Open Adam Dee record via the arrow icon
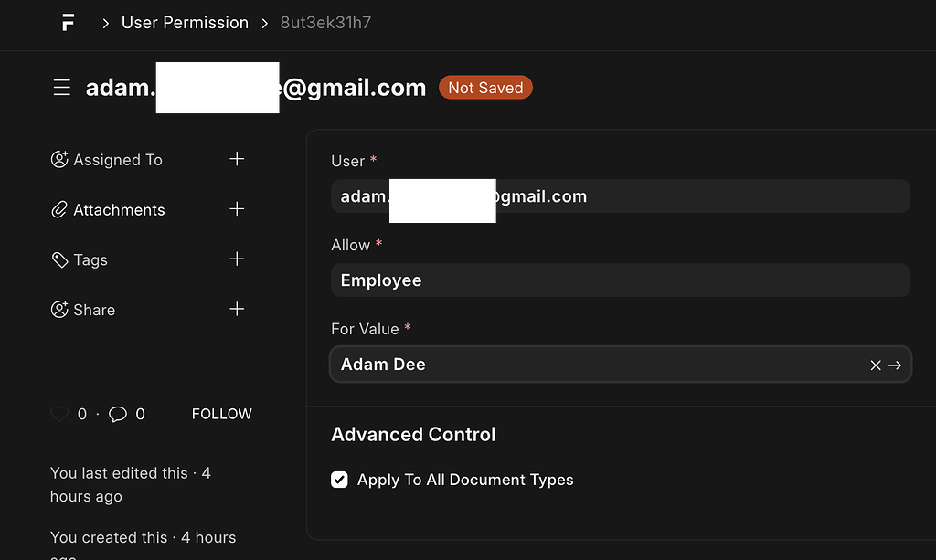 894,365
